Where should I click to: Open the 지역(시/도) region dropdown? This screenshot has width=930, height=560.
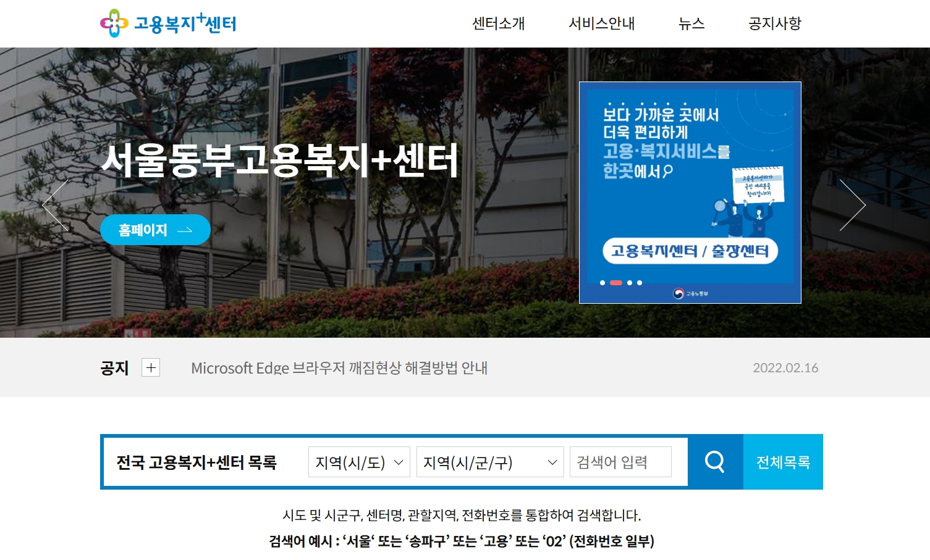[358, 461]
